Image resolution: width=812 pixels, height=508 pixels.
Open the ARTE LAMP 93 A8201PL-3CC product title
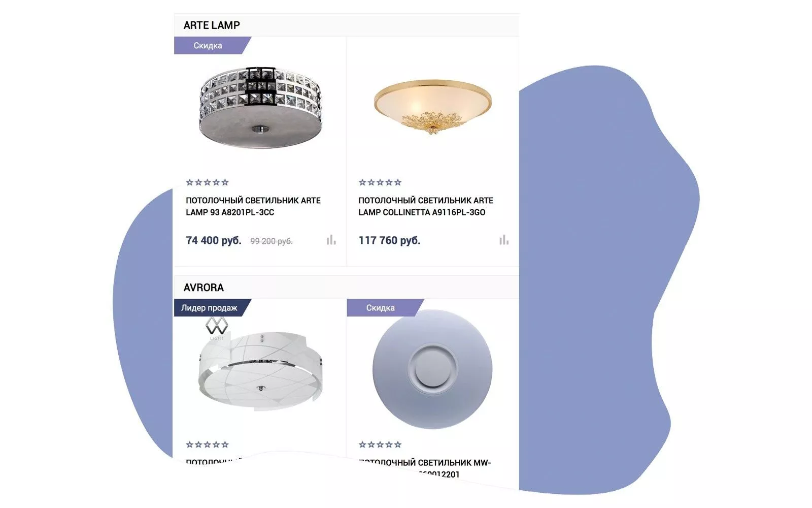(253, 206)
